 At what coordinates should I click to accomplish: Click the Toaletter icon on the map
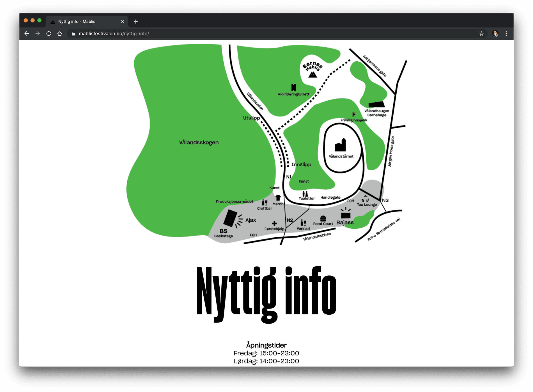[305, 194]
